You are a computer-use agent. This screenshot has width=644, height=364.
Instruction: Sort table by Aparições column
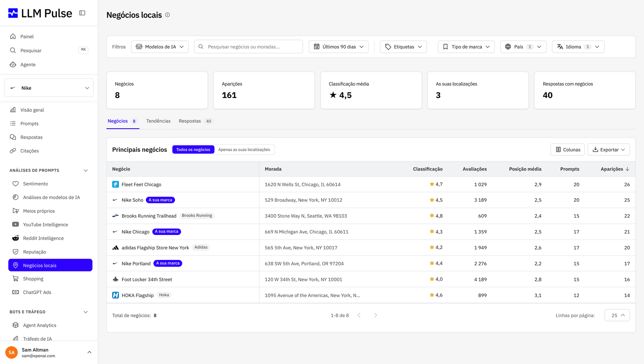[x=615, y=169]
